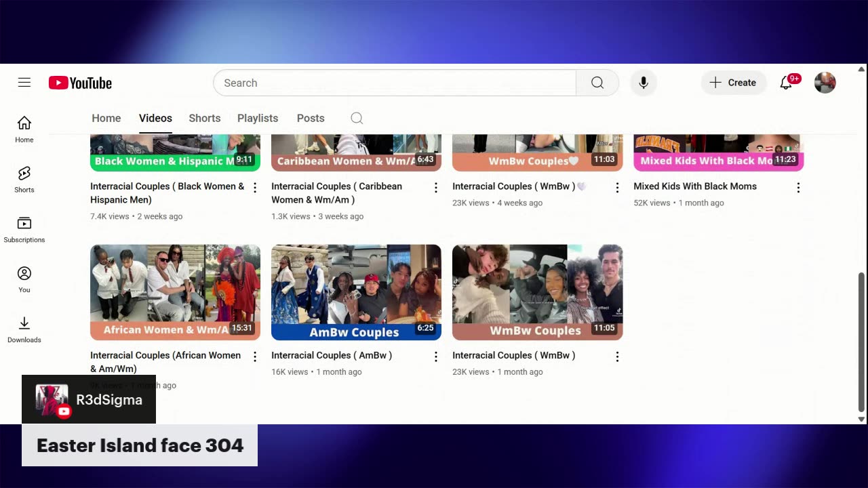
Task: Open Interracial Couples (African Women & Am/Wm) title
Action: [x=165, y=362]
